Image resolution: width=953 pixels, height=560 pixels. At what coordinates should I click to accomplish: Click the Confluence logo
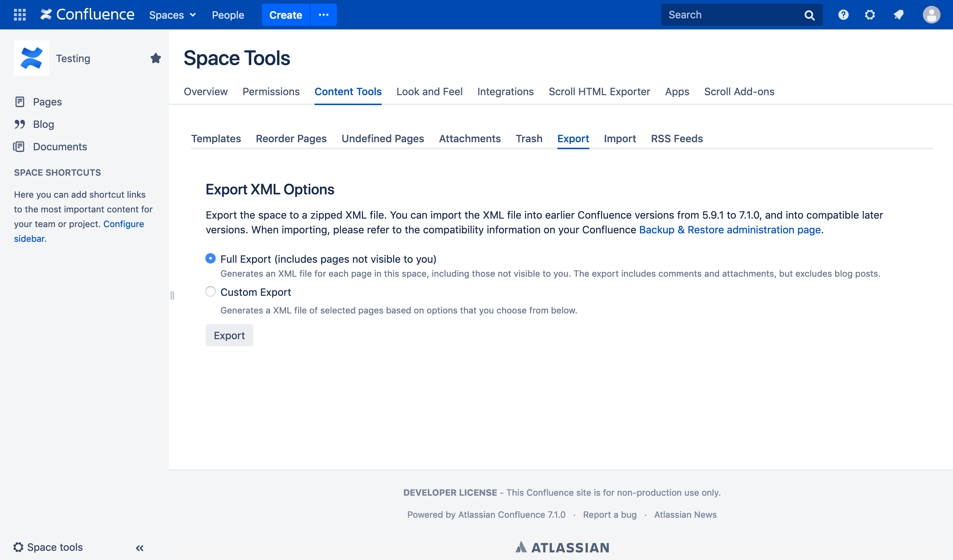point(87,15)
